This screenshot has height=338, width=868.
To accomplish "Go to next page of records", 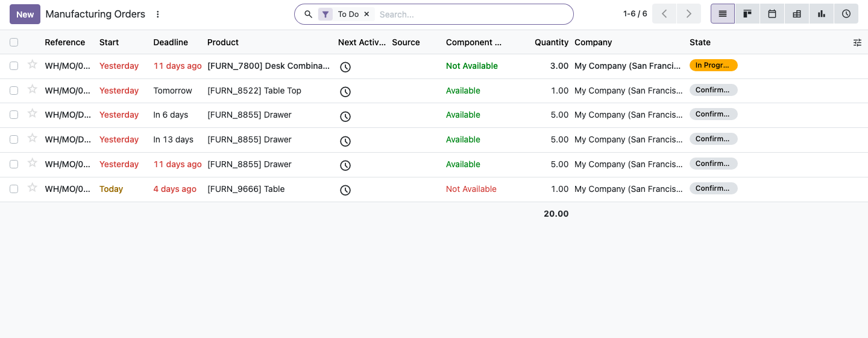I will 689,14.
